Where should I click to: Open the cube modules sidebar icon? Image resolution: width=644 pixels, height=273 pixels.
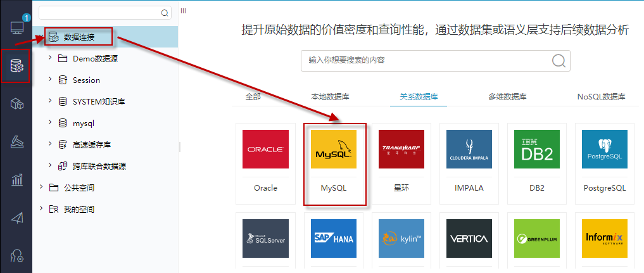coord(17,104)
